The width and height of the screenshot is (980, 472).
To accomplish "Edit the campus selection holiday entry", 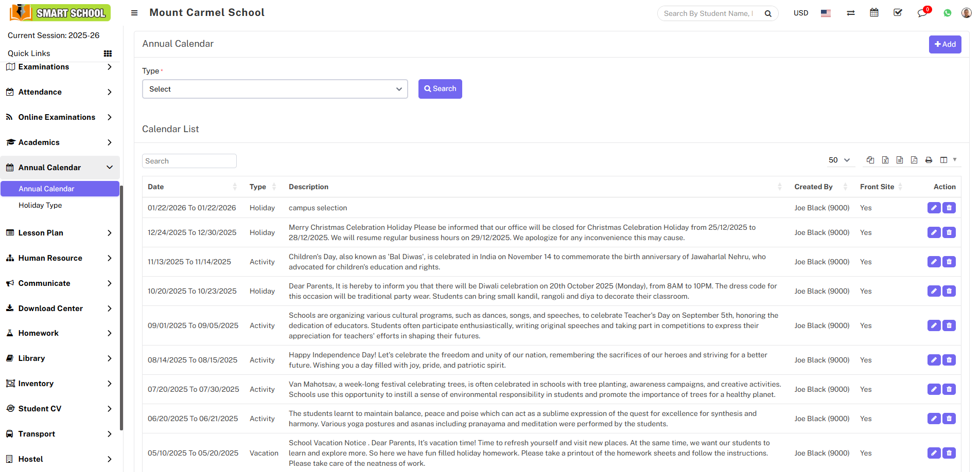I will 934,208.
